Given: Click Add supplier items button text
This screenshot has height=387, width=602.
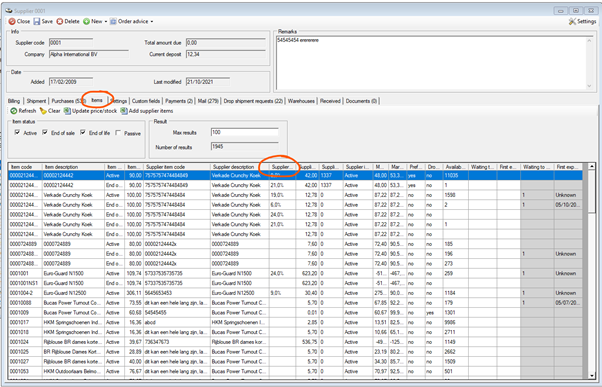Looking at the screenshot, I should pos(151,111).
